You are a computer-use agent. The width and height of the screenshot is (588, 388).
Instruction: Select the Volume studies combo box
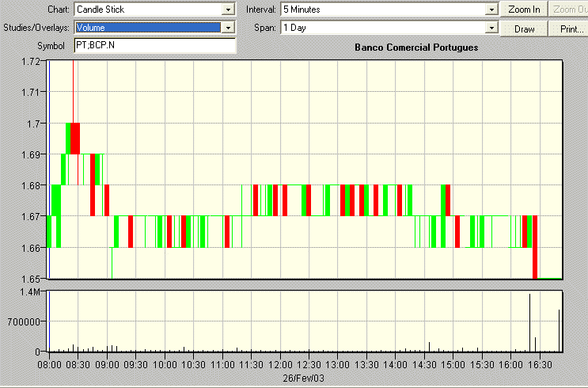click(x=154, y=28)
